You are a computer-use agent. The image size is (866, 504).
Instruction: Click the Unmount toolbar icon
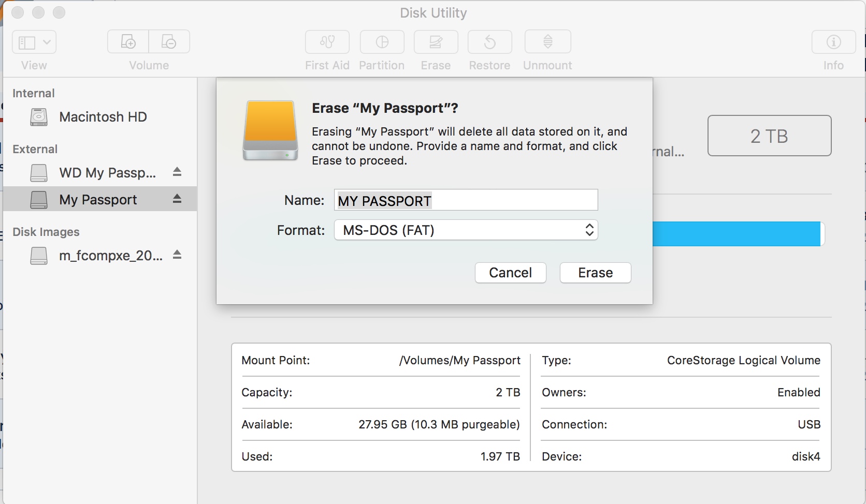(x=548, y=42)
